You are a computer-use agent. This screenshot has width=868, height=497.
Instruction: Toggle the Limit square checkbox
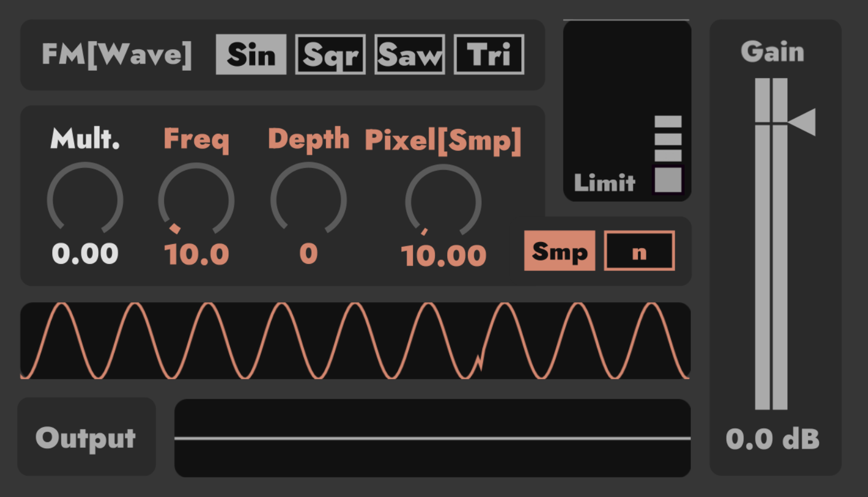[x=668, y=179]
